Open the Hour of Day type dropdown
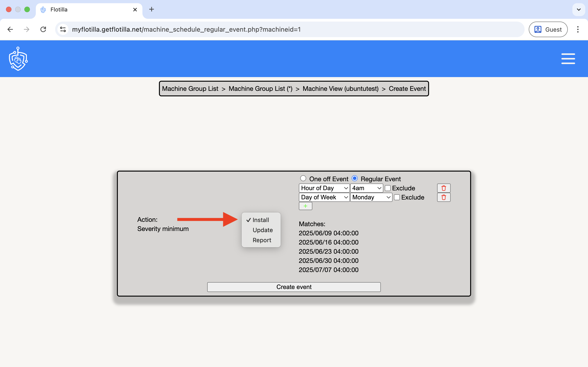 (324, 188)
